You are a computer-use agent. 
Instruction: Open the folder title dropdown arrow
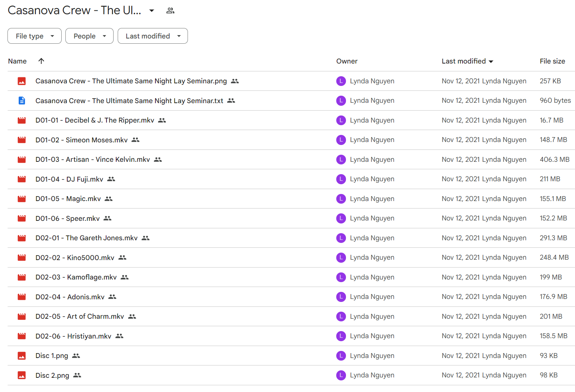click(x=152, y=10)
